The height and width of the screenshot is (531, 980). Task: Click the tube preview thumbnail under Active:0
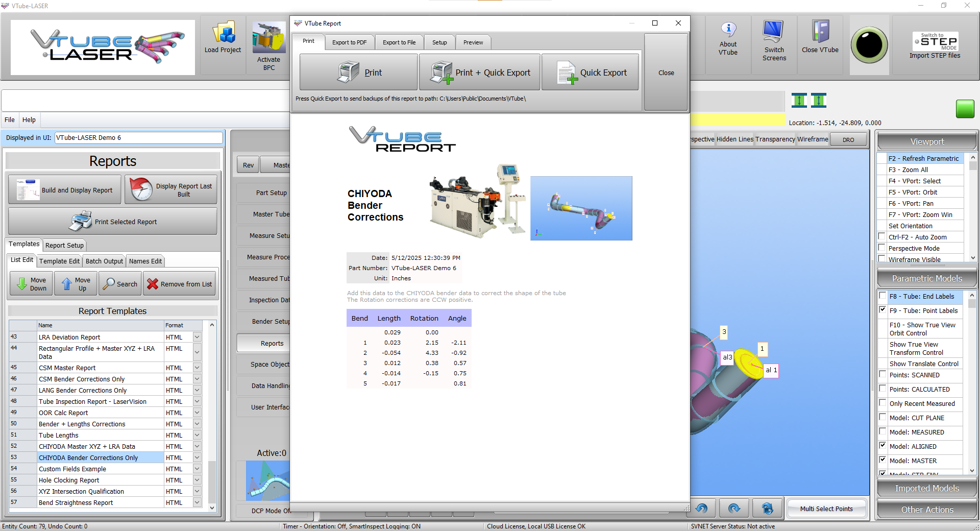pyautogui.click(x=267, y=480)
